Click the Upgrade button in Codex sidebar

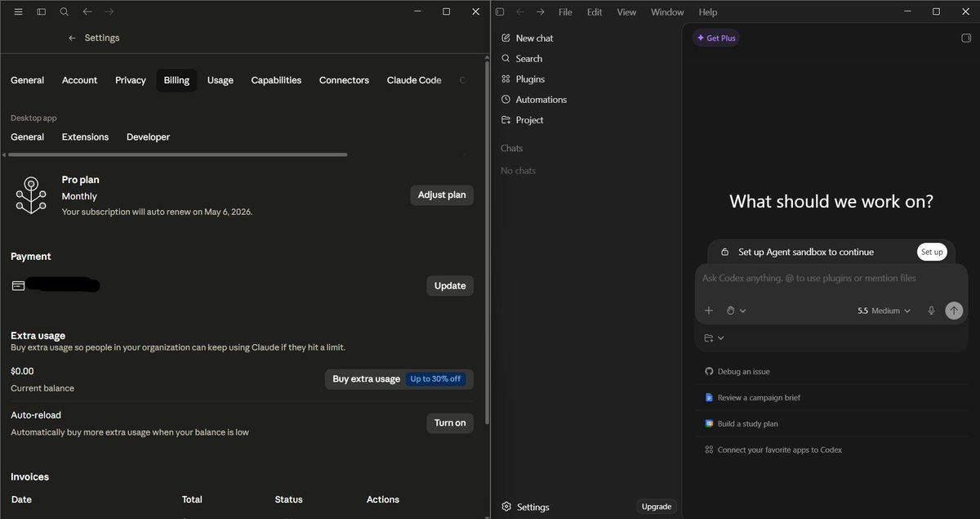pos(657,507)
